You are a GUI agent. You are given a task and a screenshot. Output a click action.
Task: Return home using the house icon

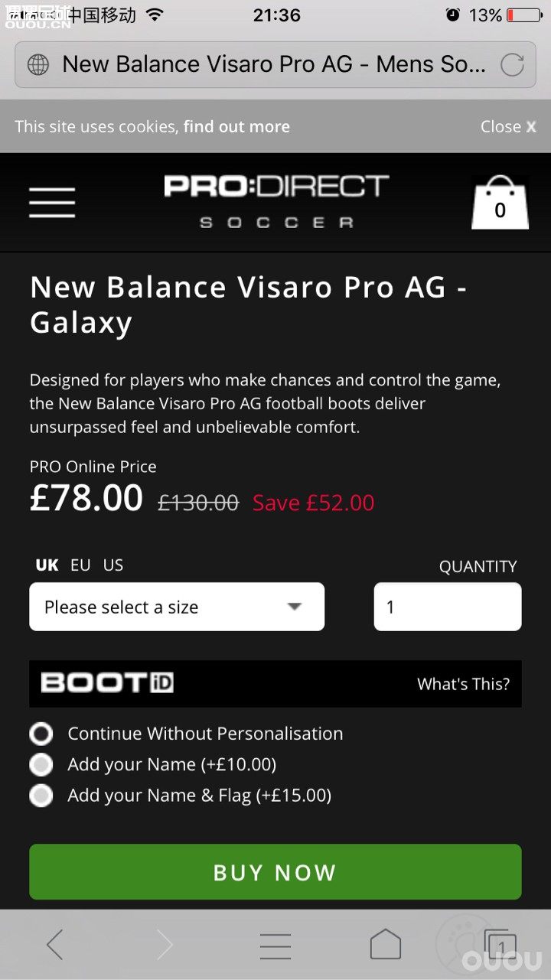[x=385, y=945]
